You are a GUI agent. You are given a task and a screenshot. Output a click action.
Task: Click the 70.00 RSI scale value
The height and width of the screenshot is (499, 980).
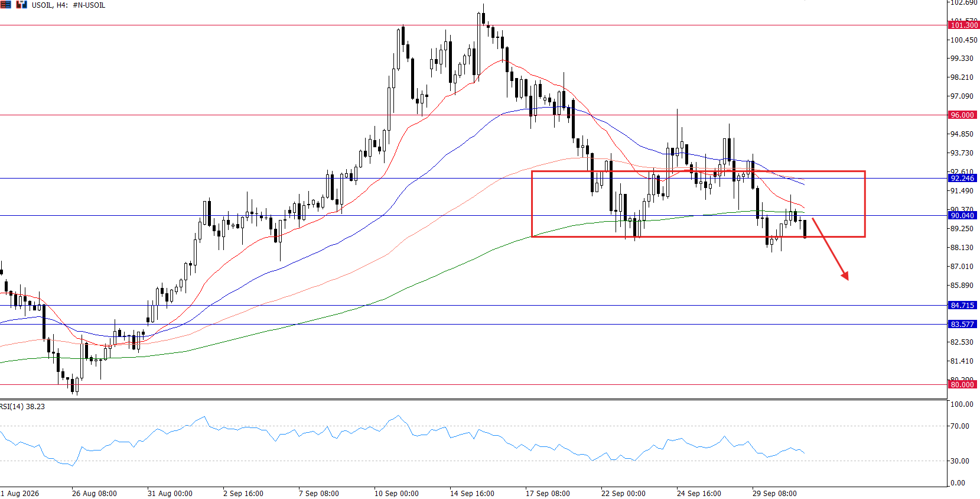point(960,426)
